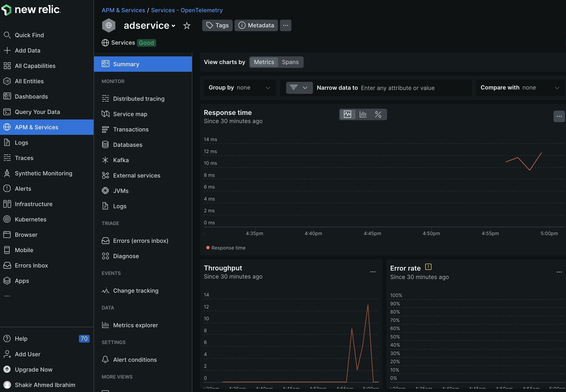Open Logs under the Monitor section
The width and height of the screenshot is (566, 392).
click(143, 206)
